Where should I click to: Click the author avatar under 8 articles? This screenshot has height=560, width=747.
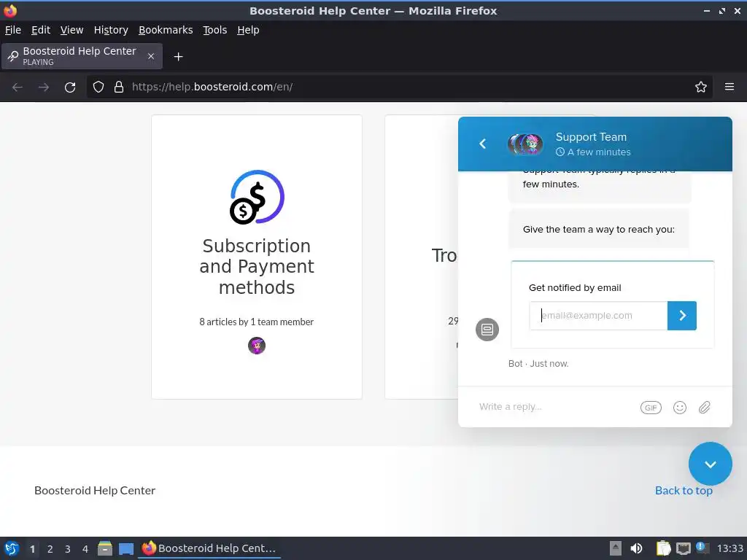257,345
